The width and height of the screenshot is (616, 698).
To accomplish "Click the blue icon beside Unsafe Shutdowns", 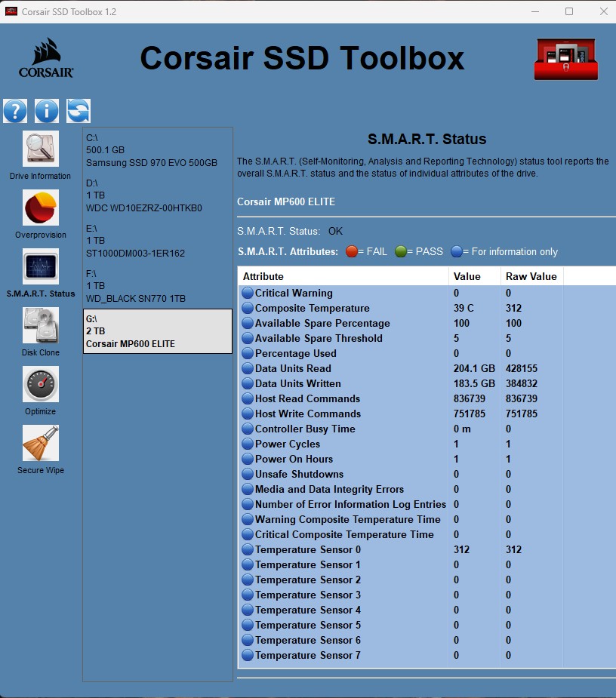I will [x=248, y=474].
